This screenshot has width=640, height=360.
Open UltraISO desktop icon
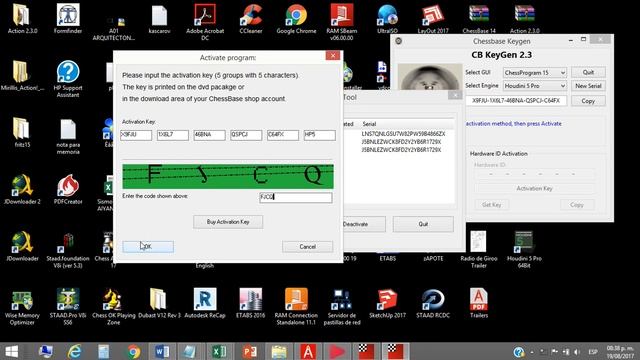click(x=388, y=19)
